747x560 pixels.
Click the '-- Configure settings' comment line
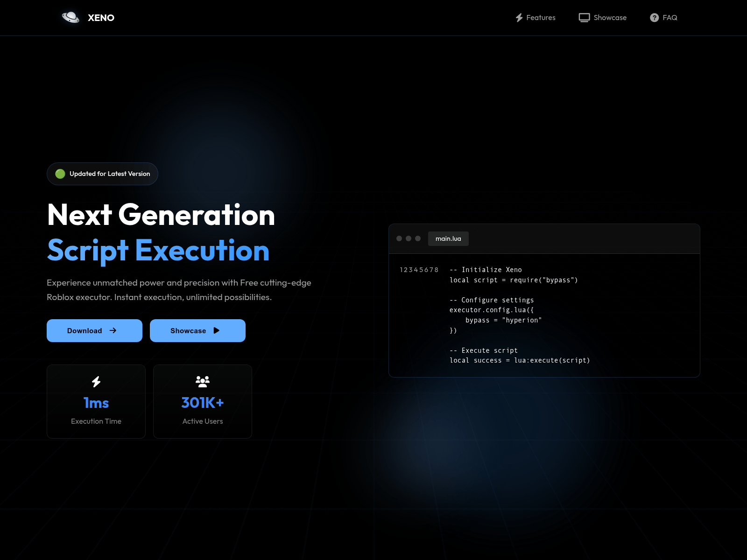pyautogui.click(x=492, y=300)
